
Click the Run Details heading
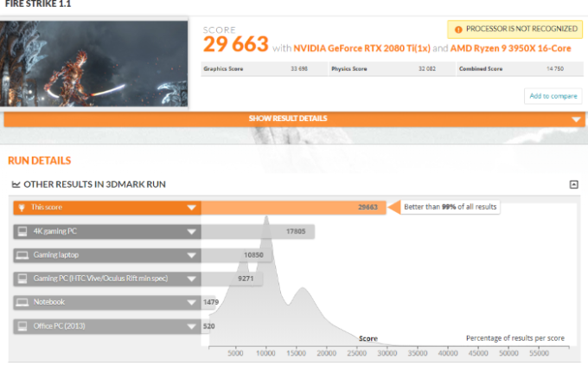[40, 161]
